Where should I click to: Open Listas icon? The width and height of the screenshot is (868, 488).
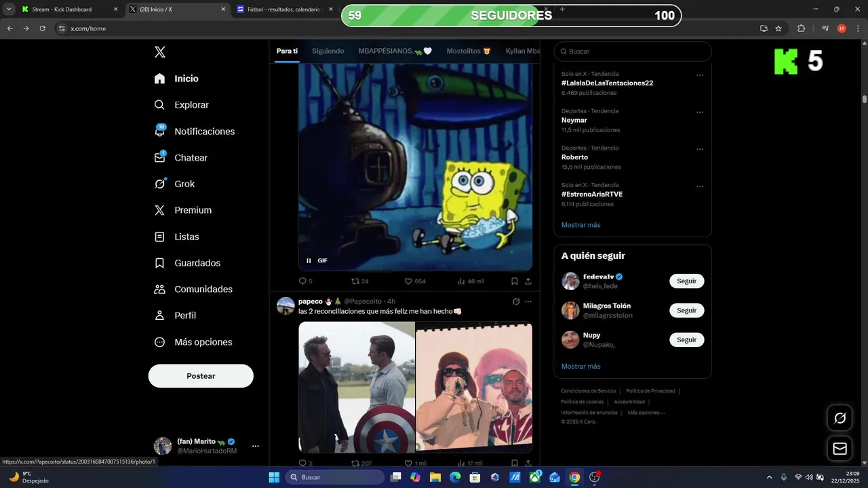[159, 237]
